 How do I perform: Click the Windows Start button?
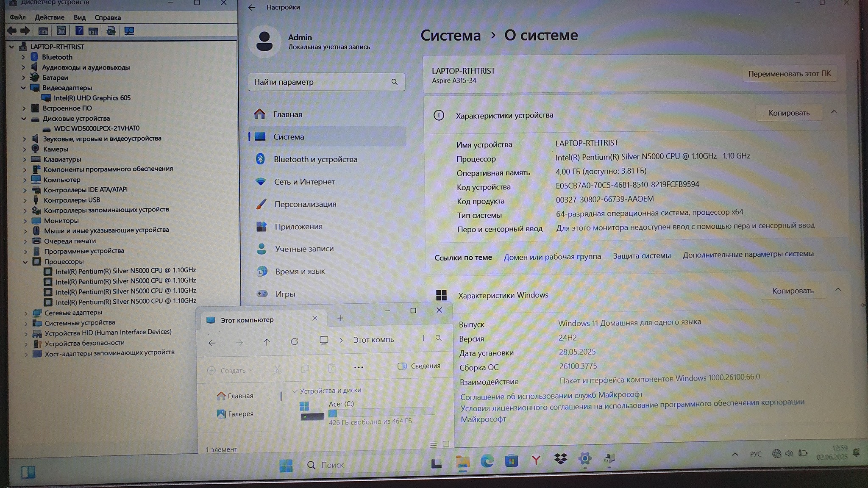(x=286, y=466)
